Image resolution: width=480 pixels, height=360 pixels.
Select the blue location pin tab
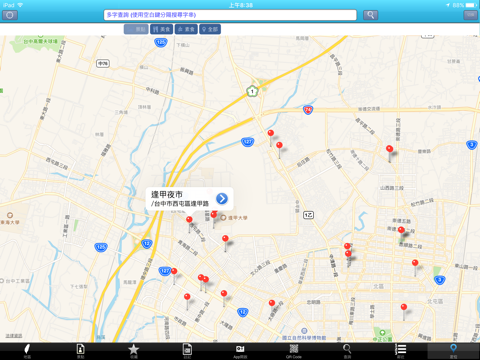pyautogui.click(x=453, y=351)
